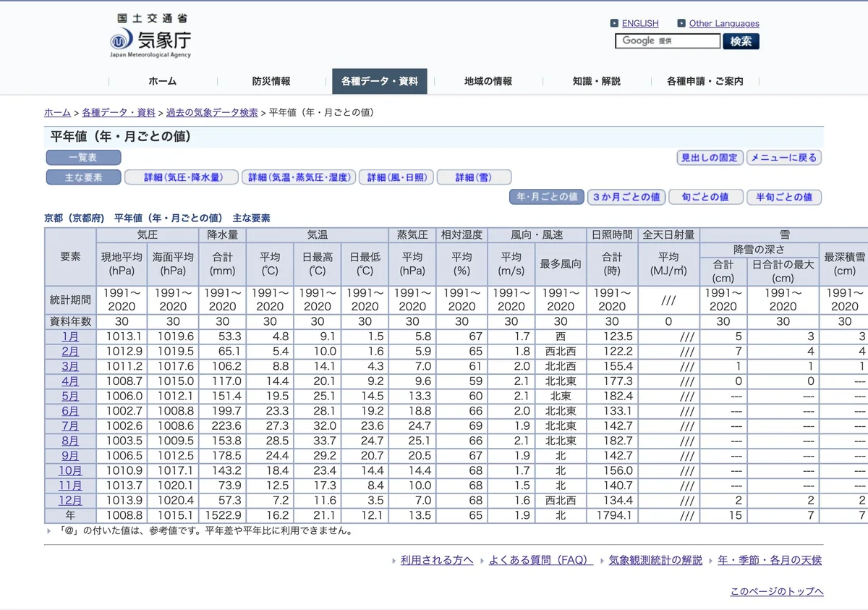Image resolution: width=868 pixels, height=610 pixels.
Task: Click the 風向・風速 column header
Action: point(537,235)
